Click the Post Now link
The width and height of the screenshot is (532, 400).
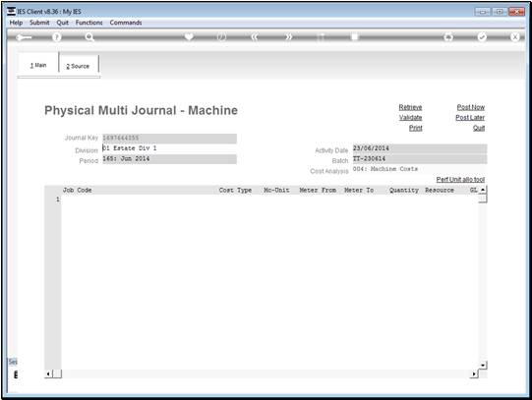[471, 107]
